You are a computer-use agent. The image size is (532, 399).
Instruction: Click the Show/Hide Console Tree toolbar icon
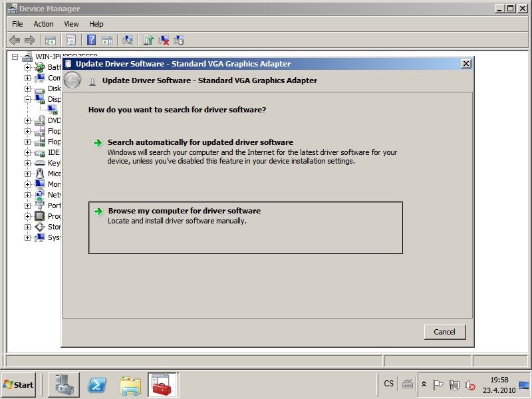(51, 41)
